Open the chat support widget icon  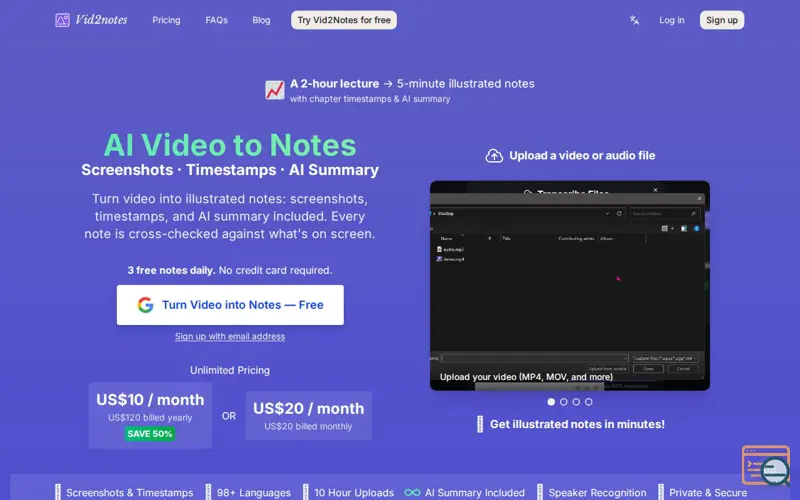766,465
